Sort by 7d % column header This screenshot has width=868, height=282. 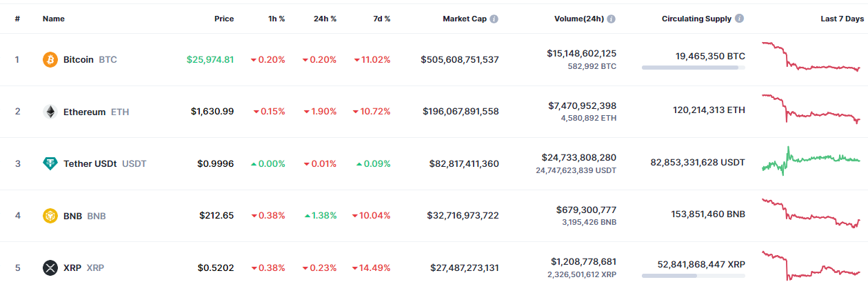point(381,19)
